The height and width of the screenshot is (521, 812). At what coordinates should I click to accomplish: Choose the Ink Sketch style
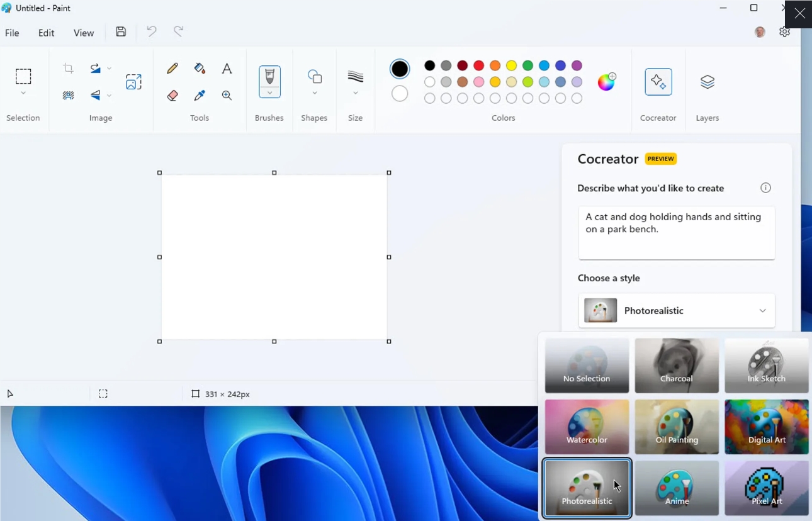[767, 366]
